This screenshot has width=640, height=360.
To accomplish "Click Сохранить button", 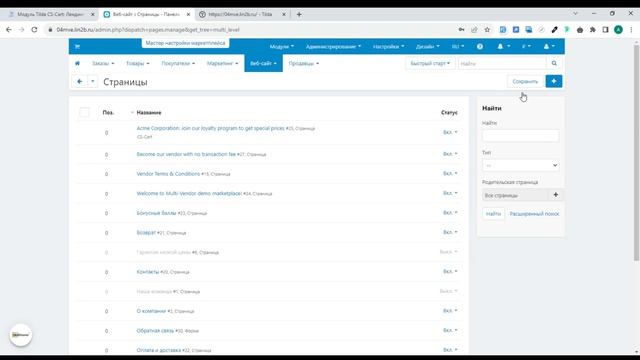I will [x=525, y=81].
